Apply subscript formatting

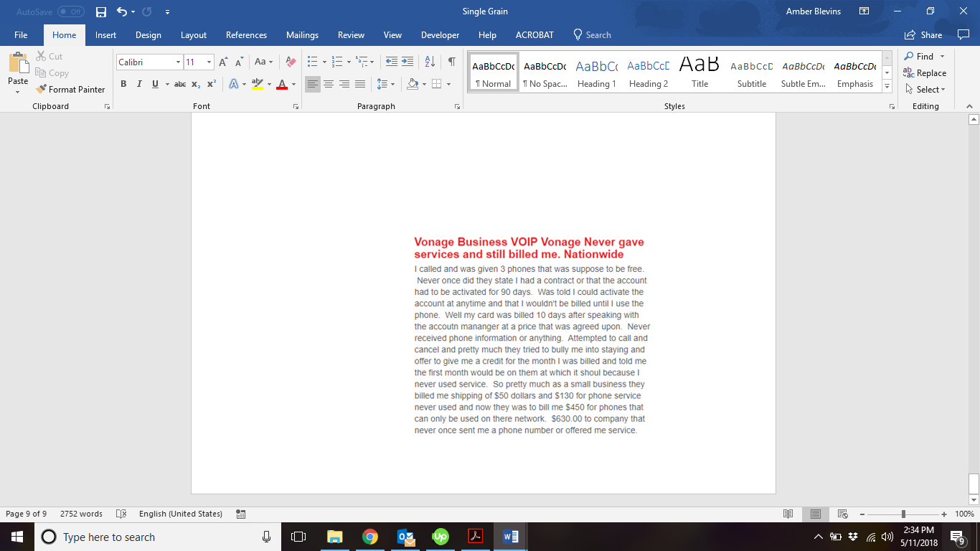pyautogui.click(x=196, y=84)
